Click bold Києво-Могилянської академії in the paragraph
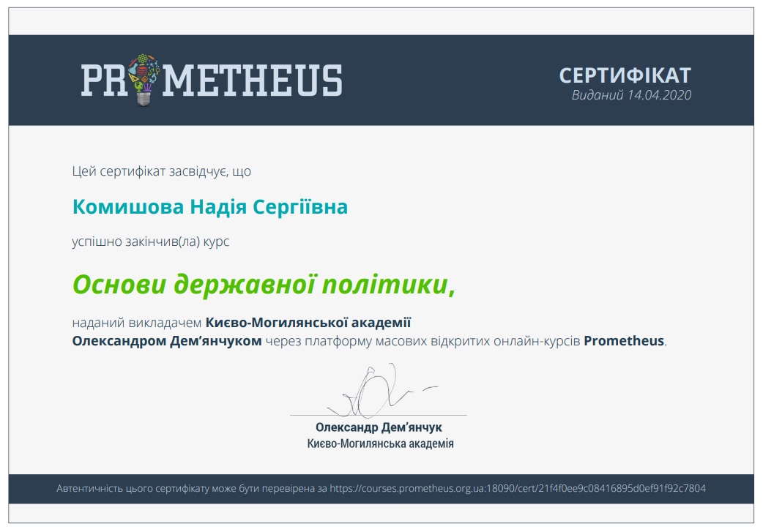Viewport: 763px width, 532px height. (x=308, y=322)
